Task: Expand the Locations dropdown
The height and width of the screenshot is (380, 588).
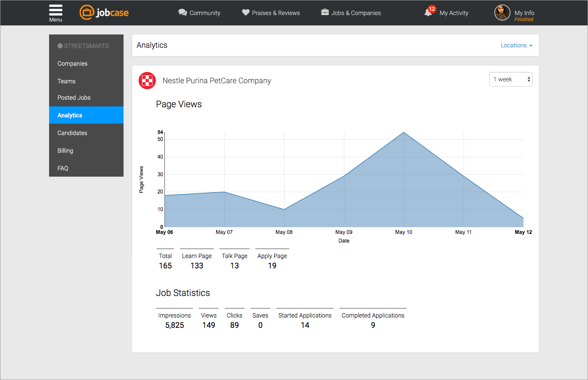Action: click(x=517, y=45)
